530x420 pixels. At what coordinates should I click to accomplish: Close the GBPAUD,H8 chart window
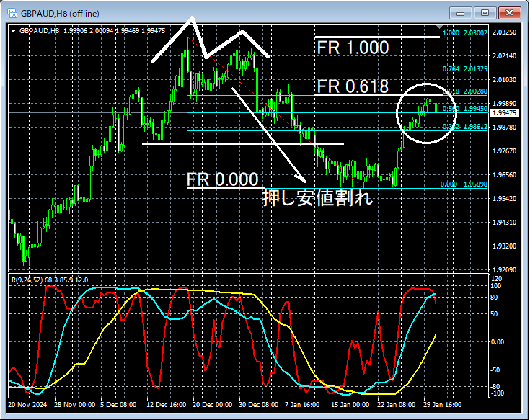click(x=509, y=13)
